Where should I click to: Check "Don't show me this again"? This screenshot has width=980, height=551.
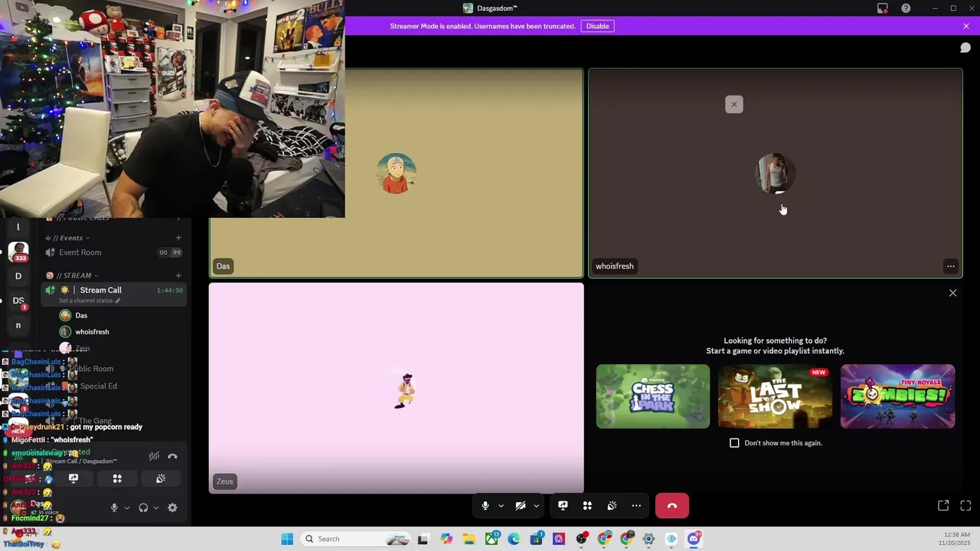coord(735,443)
